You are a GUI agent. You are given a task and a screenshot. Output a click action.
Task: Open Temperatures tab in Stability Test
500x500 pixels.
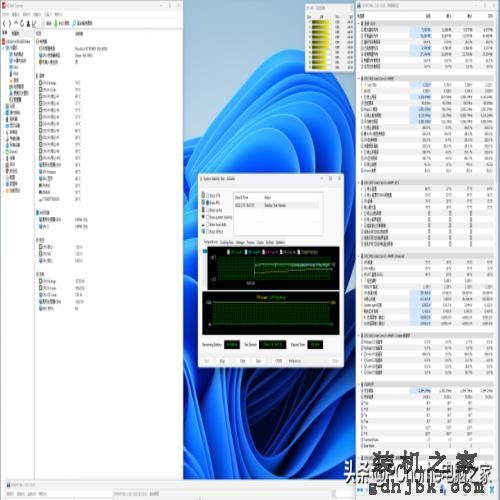pos(210,242)
